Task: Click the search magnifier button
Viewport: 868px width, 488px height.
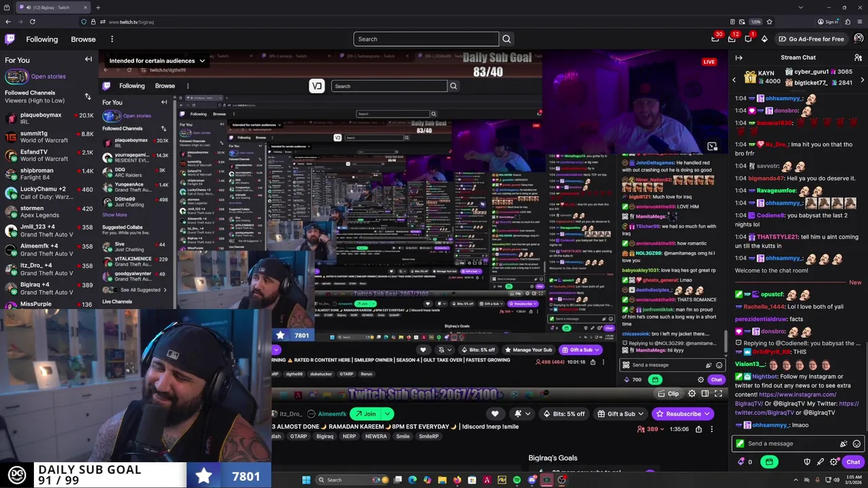Action: [x=507, y=39]
